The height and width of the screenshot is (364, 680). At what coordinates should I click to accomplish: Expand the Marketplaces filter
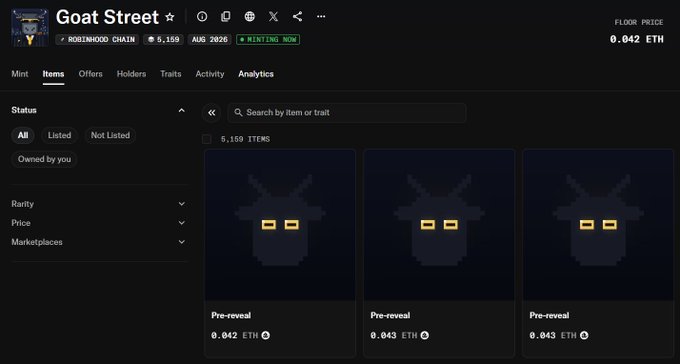pyautogui.click(x=99, y=242)
